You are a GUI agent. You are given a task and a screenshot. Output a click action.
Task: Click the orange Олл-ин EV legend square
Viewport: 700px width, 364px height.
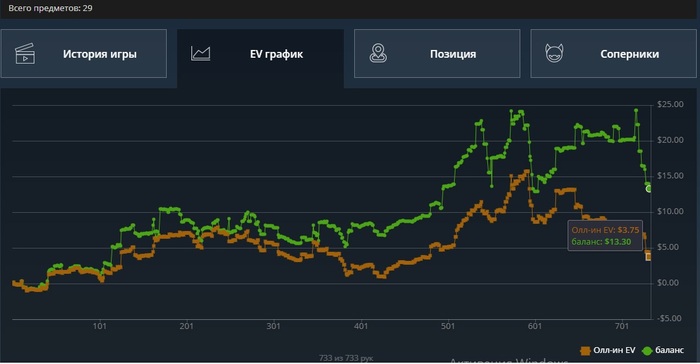[x=585, y=351]
